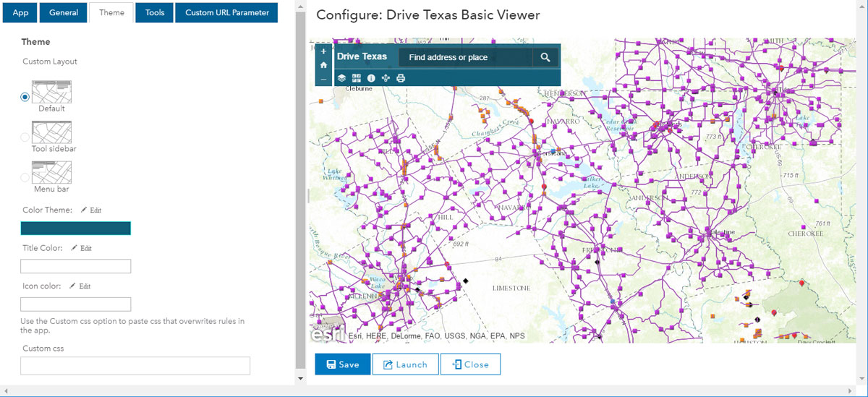Open the basemap gallery tool
Viewport: 868px width, 397px height.
point(357,78)
